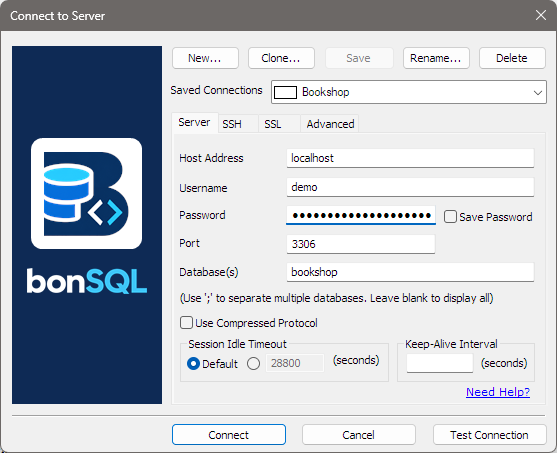Click the Port field showing 3306
The height and width of the screenshot is (453, 557).
click(x=361, y=244)
